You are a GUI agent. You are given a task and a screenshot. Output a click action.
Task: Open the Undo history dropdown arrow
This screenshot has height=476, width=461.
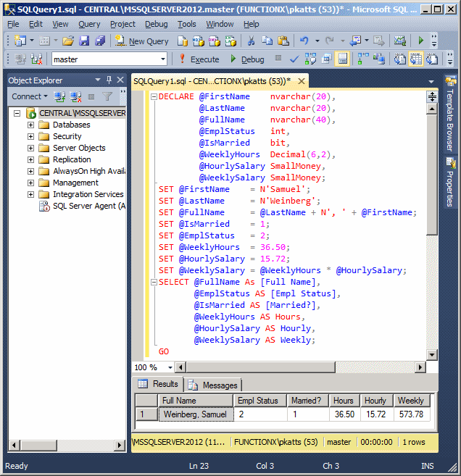pos(317,41)
